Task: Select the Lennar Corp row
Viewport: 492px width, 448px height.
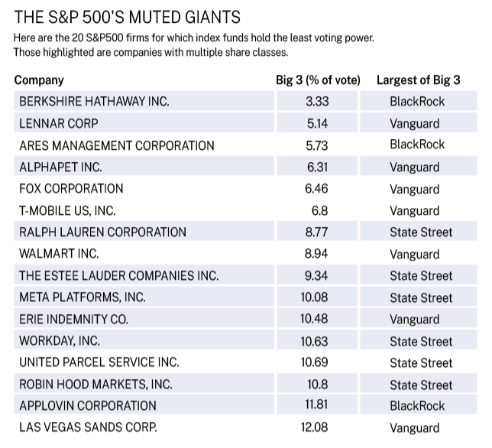Action: tap(245, 123)
